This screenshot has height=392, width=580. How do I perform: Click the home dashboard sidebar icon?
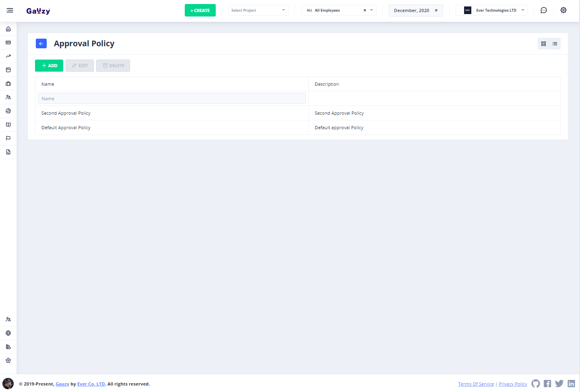coord(8,29)
